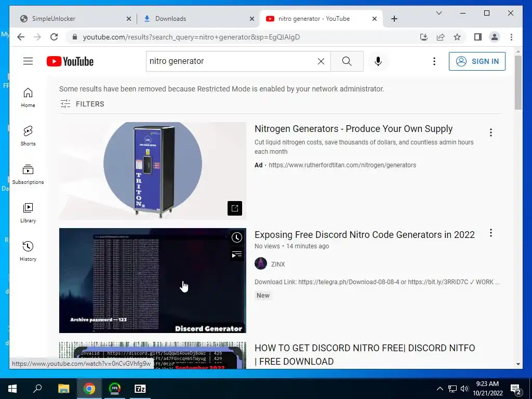Click the address bar URL
The height and width of the screenshot is (399, 532).
click(191, 37)
